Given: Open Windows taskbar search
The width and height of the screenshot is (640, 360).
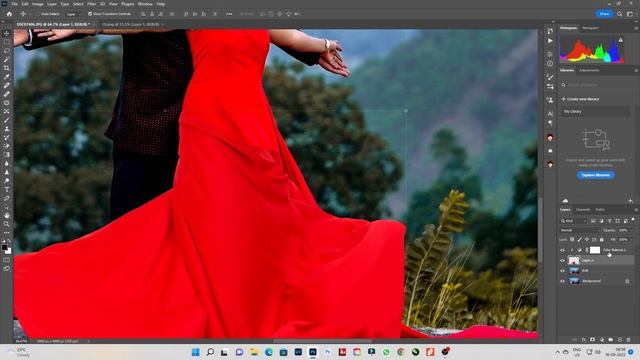Looking at the screenshot, I should coord(210,352).
